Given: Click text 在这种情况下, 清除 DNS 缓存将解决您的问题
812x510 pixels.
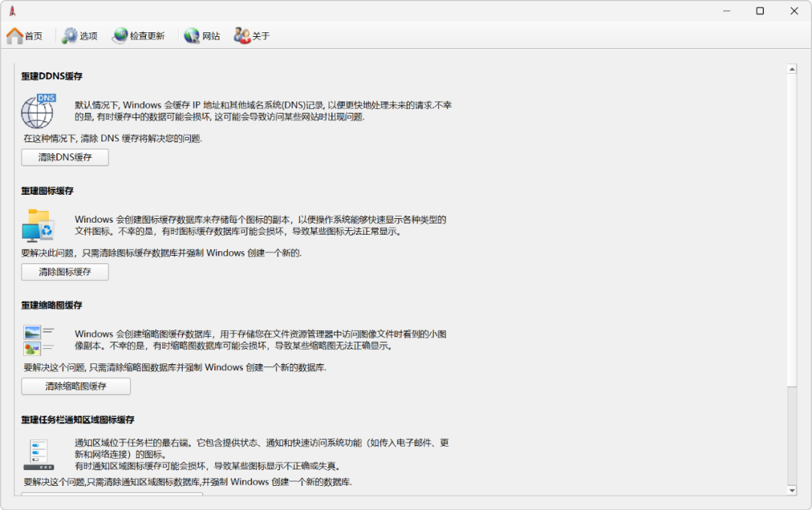Looking at the screenshot, I should pos(113,138).
